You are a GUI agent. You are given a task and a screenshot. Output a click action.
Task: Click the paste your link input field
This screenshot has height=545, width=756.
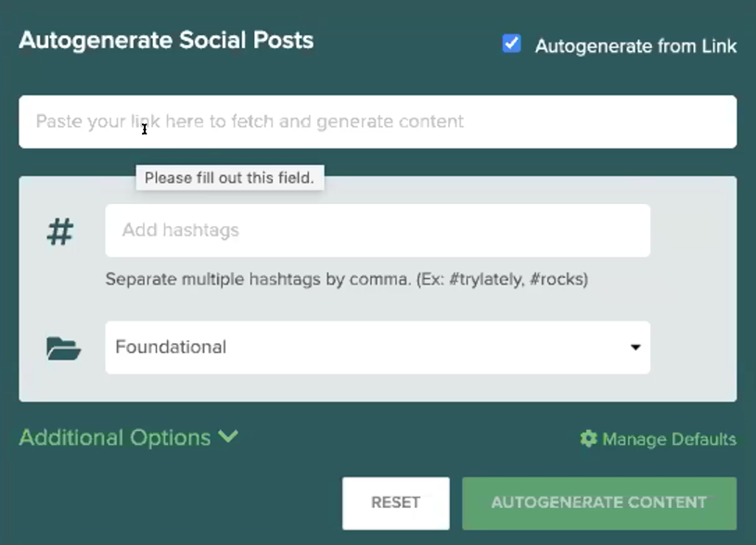(378, 121)
